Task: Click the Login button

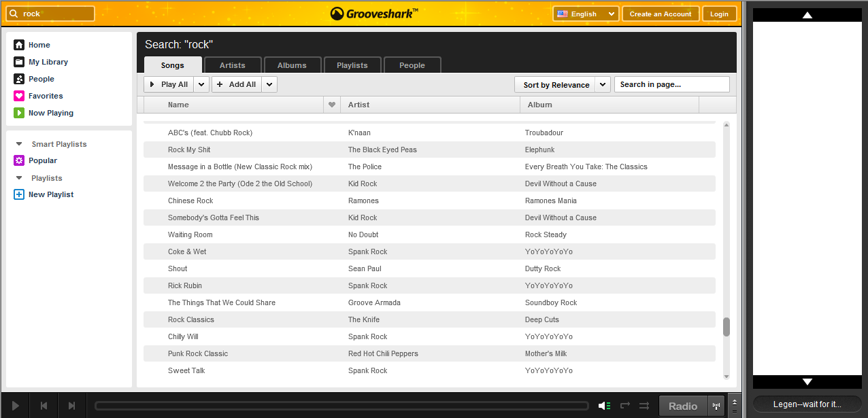Action: click(719, 14)
